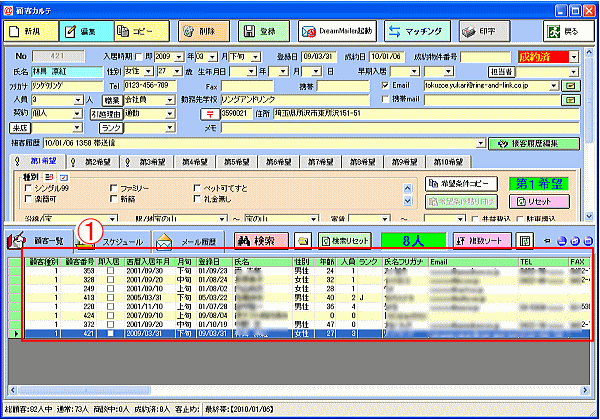Image resolution: width=600 pixels, height=420 pixels.
Task: Click the コピー (Copy) toolbar button
Action: tap(142, 31)
